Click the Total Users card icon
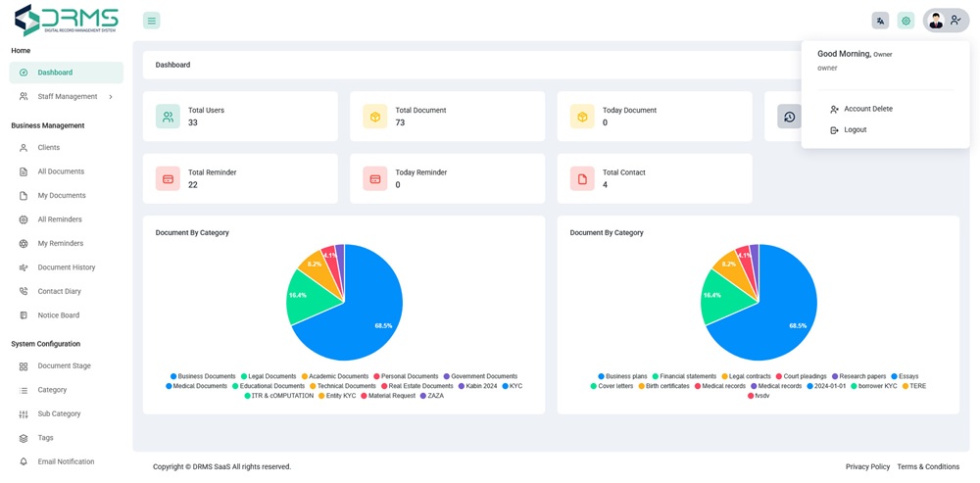This screenshot has width=980, height=483. pyautogui.click(x=168, y=117)
